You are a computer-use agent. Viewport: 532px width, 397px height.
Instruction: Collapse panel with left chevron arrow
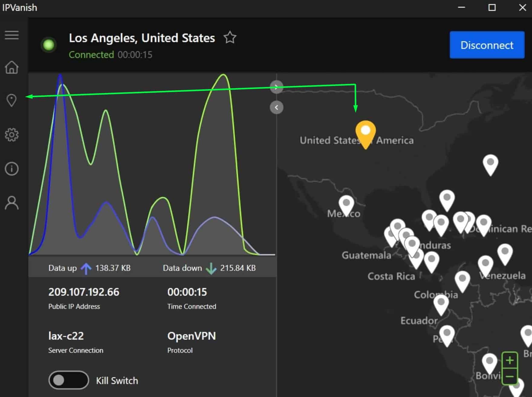(276, 107)
